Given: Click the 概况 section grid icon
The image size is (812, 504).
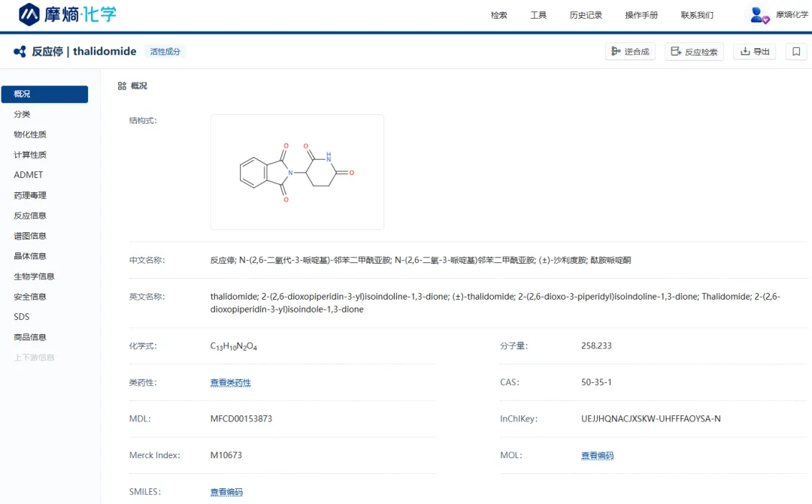Looking at the screenshot, I should (122, 86).
